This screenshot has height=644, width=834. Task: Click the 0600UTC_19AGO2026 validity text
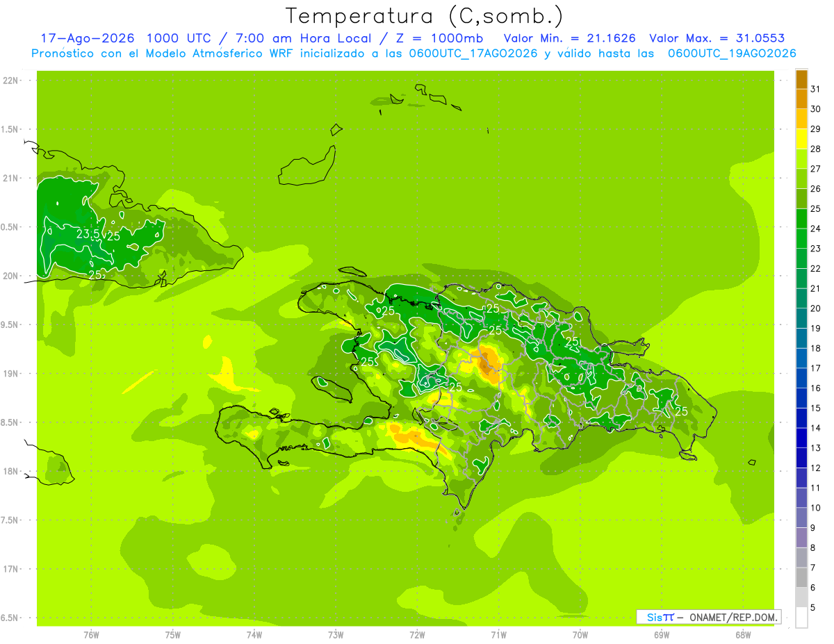(x=732, y=53)
